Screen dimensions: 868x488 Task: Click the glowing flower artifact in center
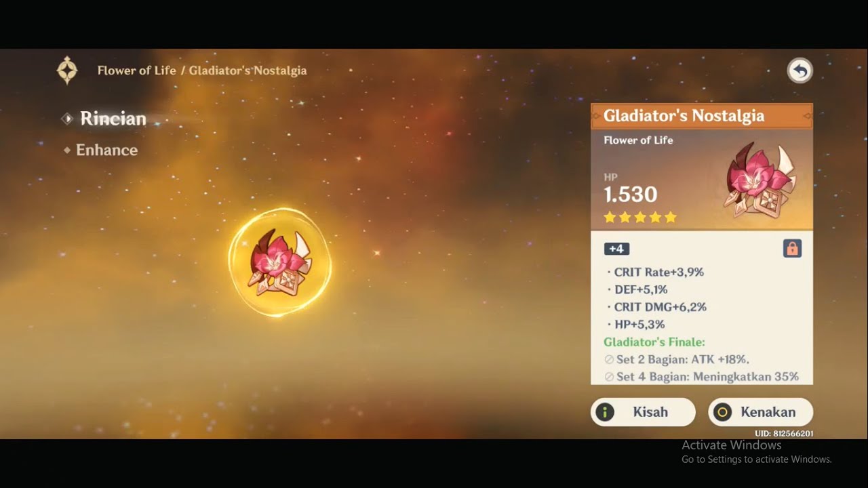coord(279,262)
